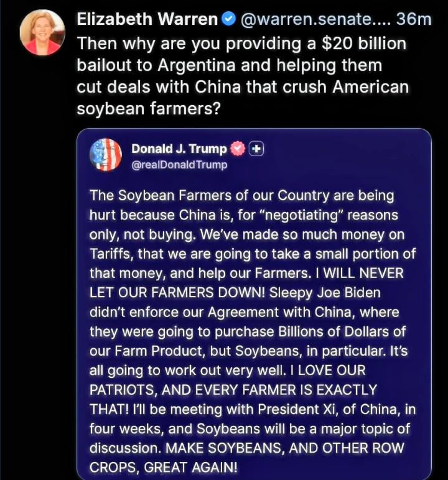Open the @warren.senate handle link
This screenshot has height=480, width=448.
314,20
